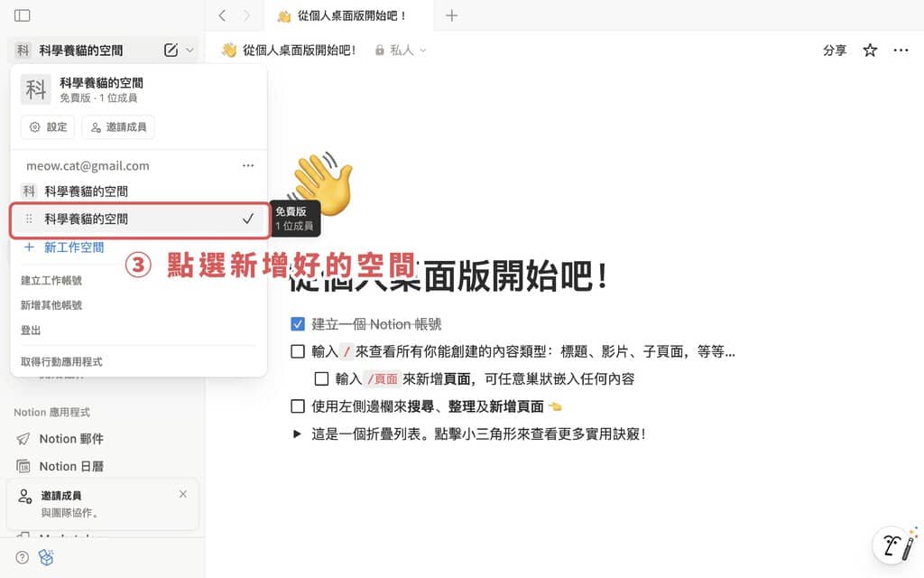Click 新工作空間 to add workspace
Viewport: 924px width, 578px height.
click(x=73, y=247)
